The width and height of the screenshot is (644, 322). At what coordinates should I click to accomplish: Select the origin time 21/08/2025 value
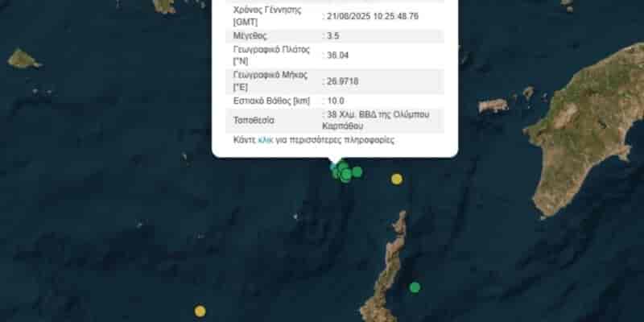[x=373, y=16]
